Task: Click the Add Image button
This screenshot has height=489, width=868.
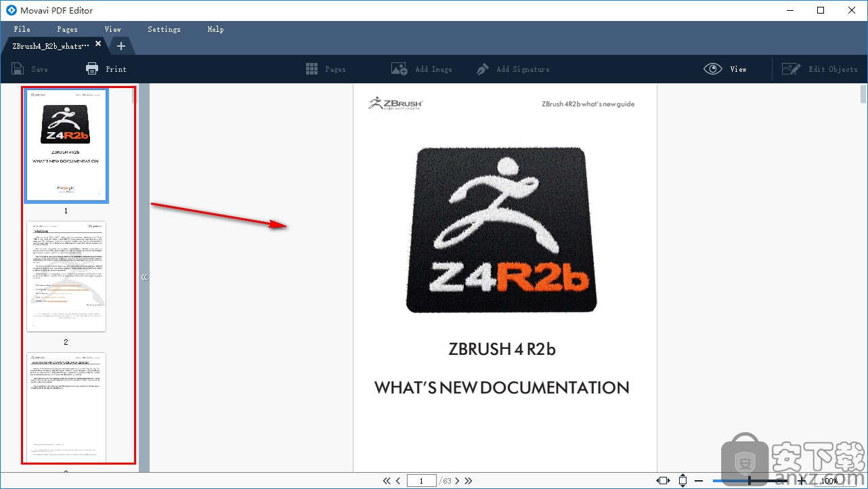Action: (x=421, y=68)
